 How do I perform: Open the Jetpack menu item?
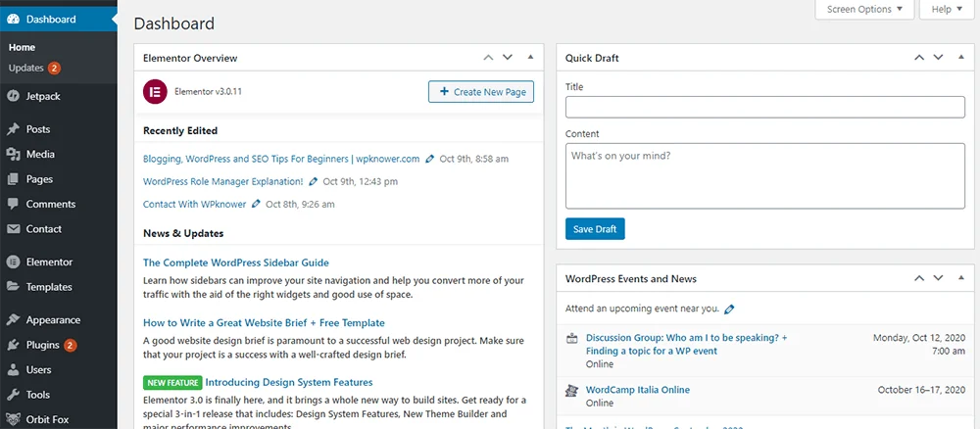[x=43, y=96]
